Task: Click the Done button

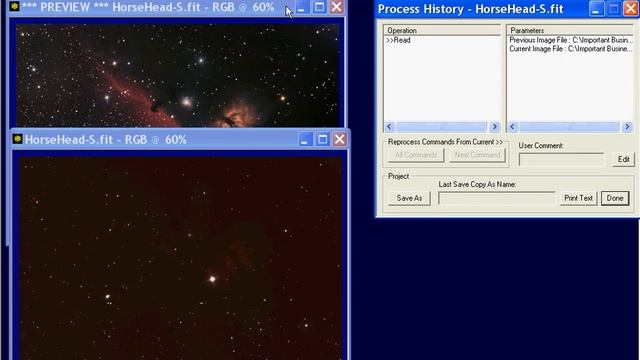Action: [615, 198]
